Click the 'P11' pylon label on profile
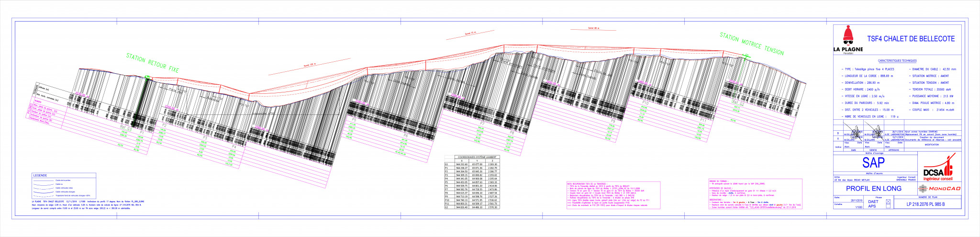The image size is (980, 237). pos(703,121)
